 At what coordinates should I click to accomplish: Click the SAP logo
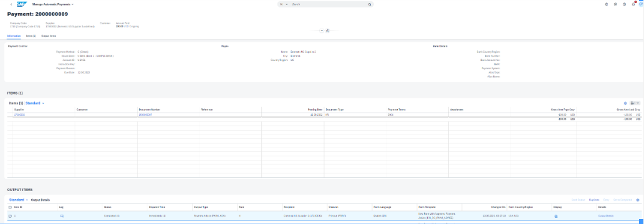(x=22, y=4)
